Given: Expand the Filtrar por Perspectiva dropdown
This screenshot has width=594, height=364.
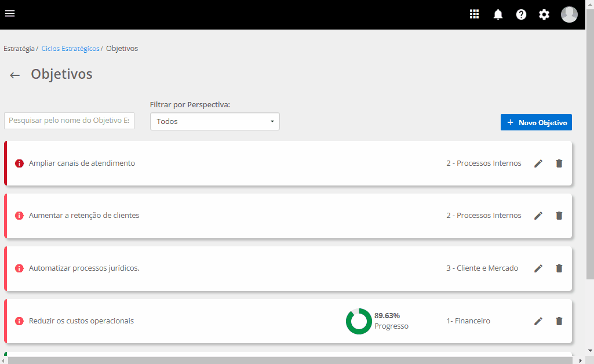Looking at the screenshot, I should pyautogui.click(x=214, y=122).
